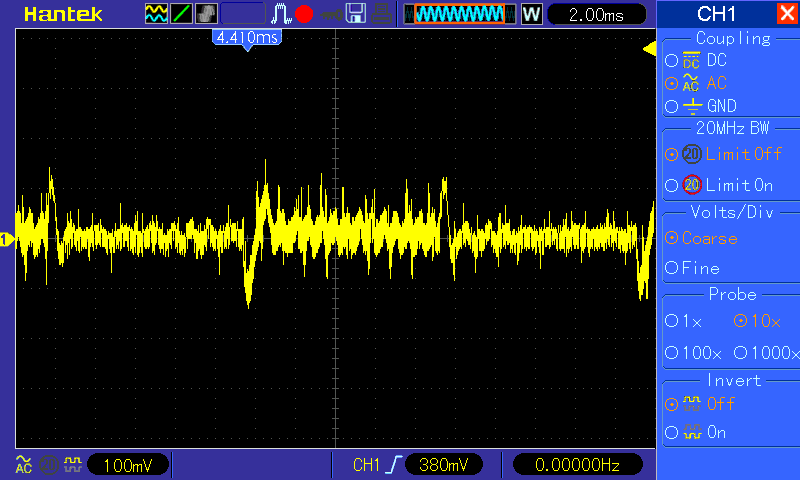800x480 pixels.
Task: Click the yellow trigger level arrow at right edge
Action: click(x=649, y=49)
